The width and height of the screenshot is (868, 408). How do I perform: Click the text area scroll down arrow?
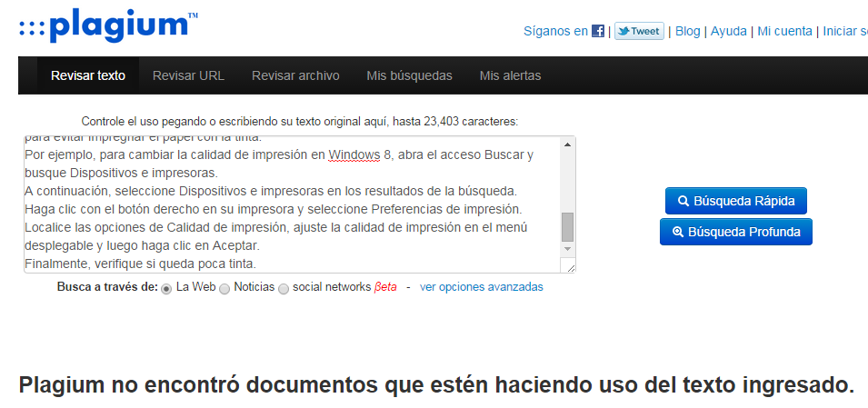(567, 249)
